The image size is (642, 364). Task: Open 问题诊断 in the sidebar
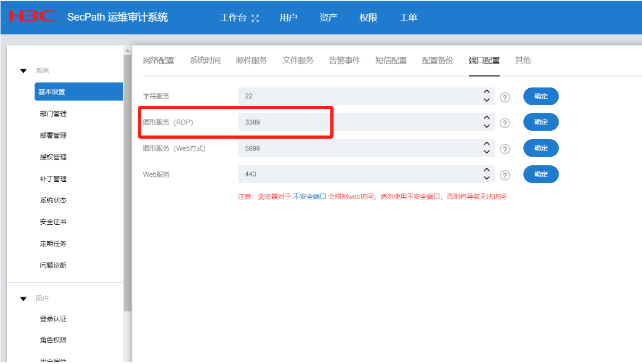[x=53, y=265]
